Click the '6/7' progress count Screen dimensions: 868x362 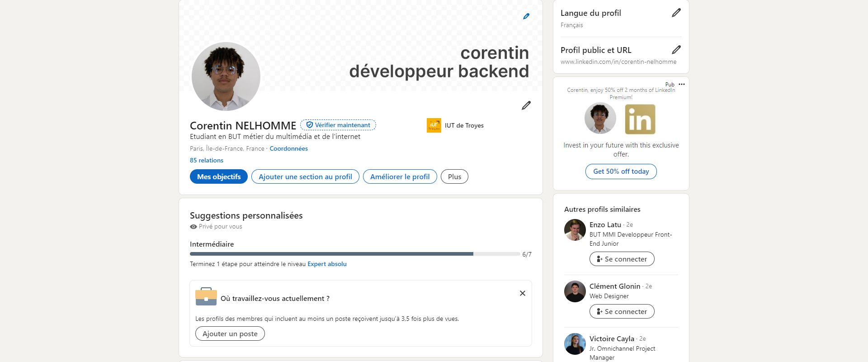pyautogui.click(x=527, y=254)
